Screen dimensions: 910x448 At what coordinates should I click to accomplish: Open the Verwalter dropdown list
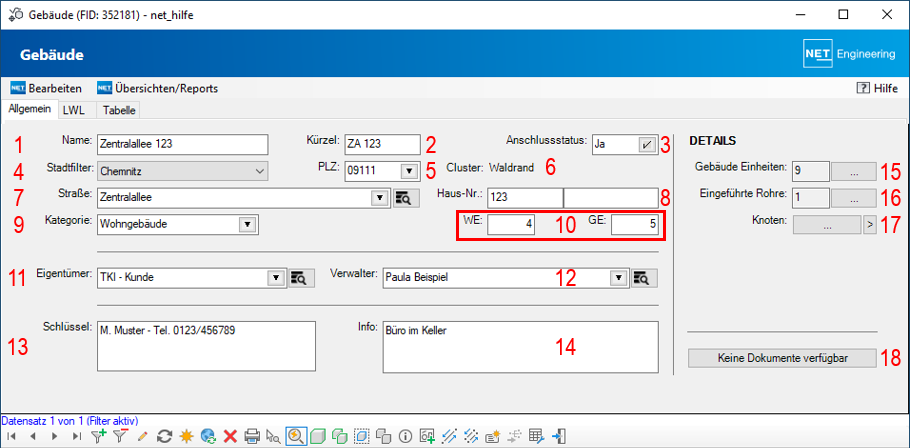(x=618, y=278)
